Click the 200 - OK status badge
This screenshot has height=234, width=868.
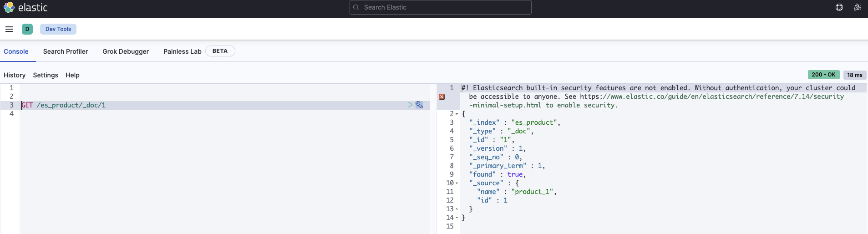[824, 75]
